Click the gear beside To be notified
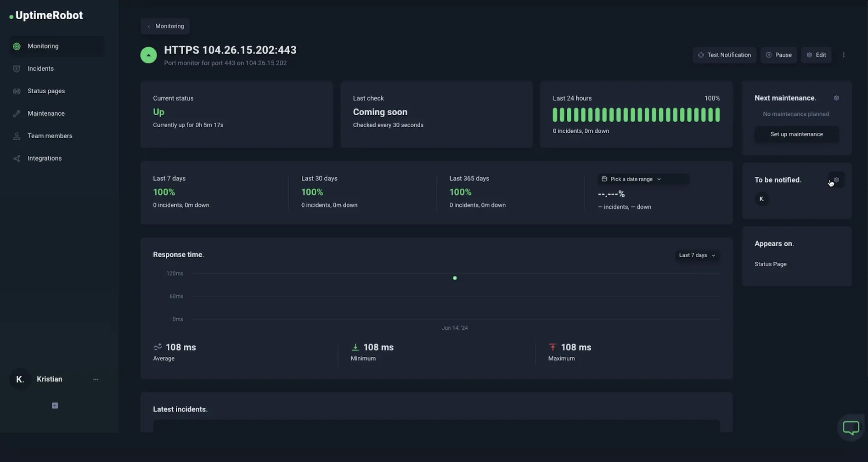 click(x=836, y=180)
